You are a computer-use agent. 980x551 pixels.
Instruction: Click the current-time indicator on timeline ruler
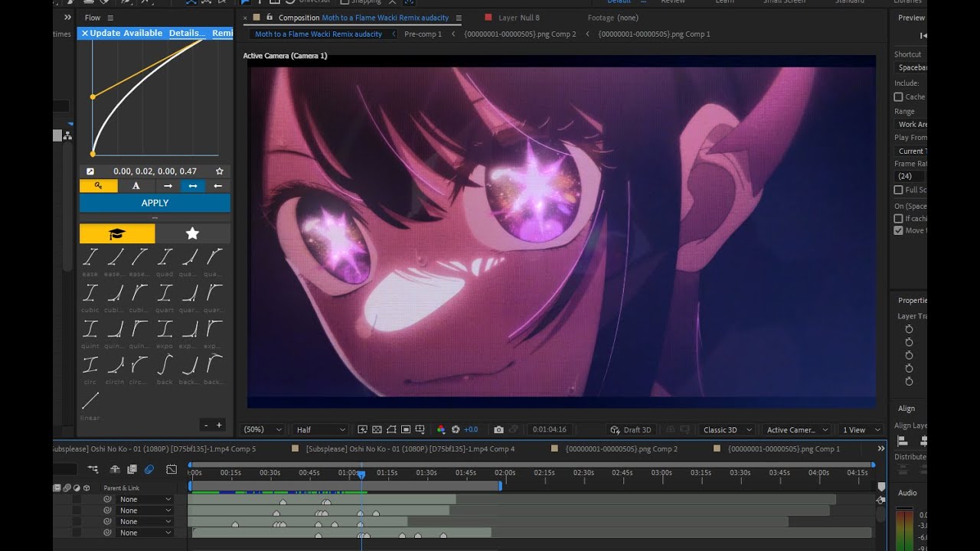point(361,474)
